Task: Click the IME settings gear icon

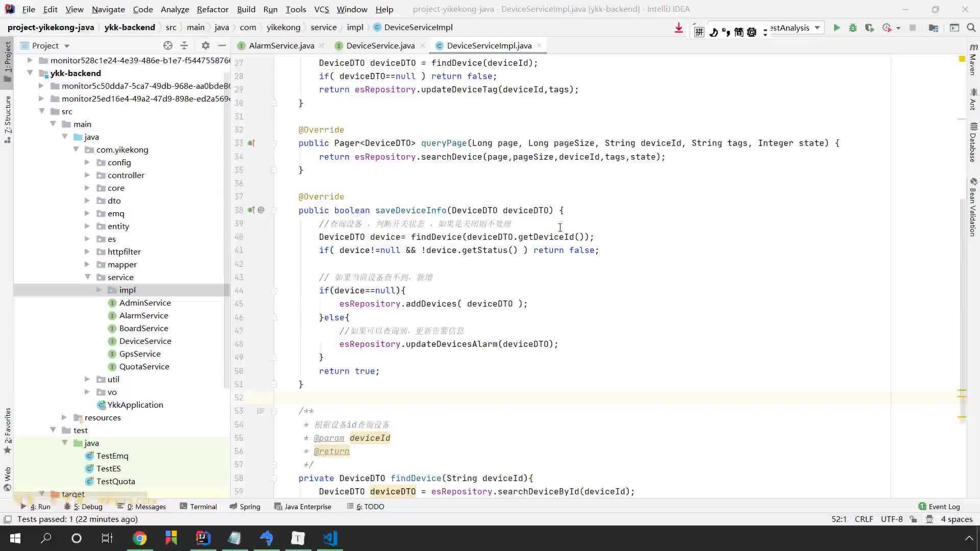Action: [x=751, y=32]
